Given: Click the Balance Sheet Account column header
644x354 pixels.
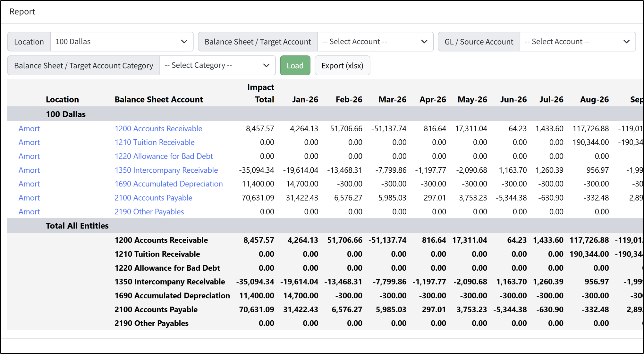Looking at the screenshot, I should point(159,99).
